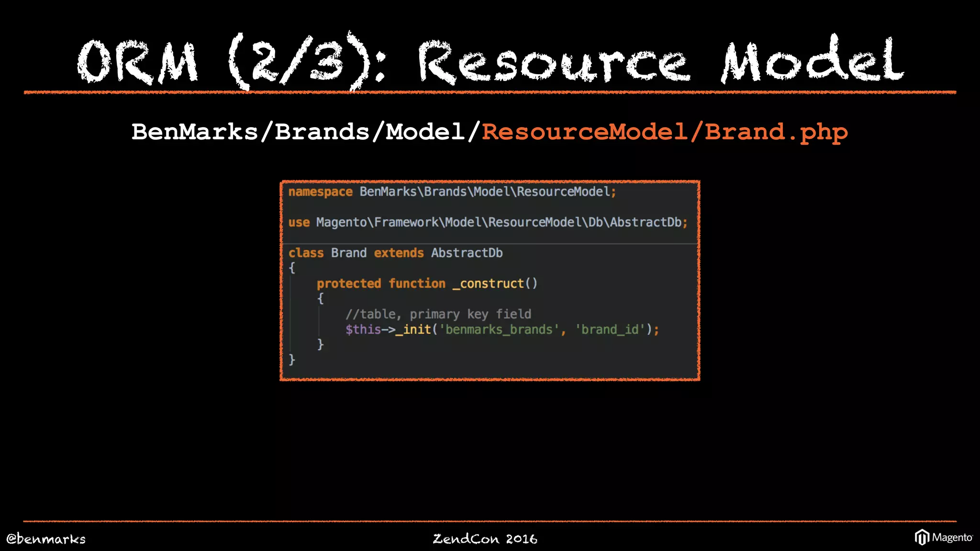Click the AbstractDb import at line end

(645, 222)
